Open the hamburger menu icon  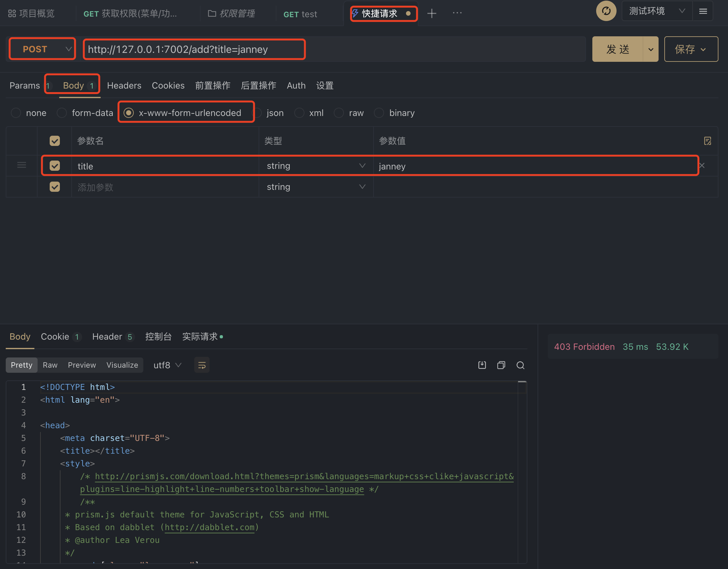[703, 11]
